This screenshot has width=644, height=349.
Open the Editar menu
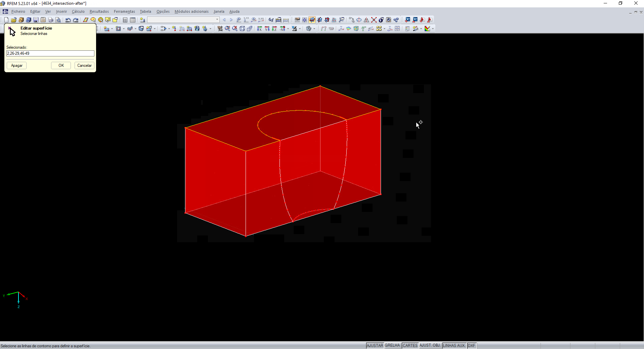pos(35,11)
